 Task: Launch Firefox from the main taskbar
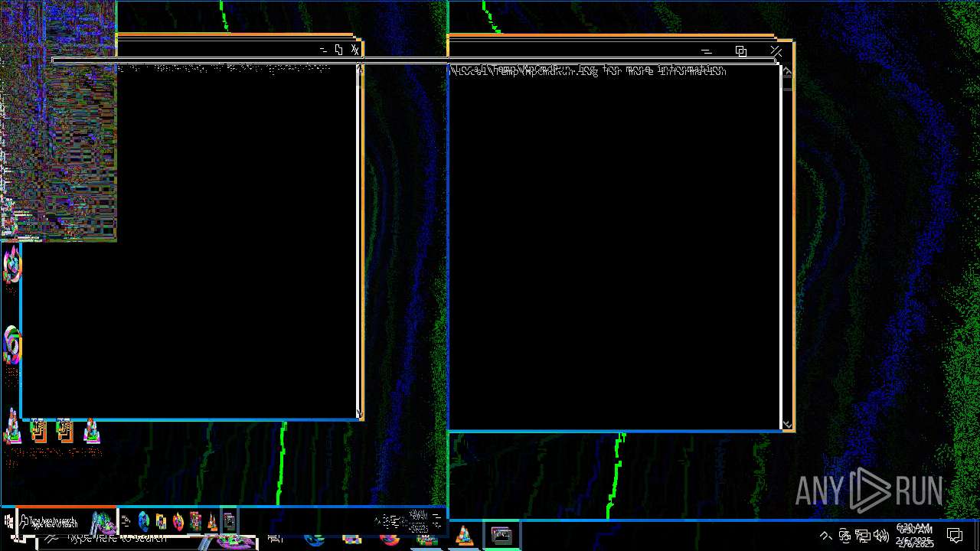390,539
